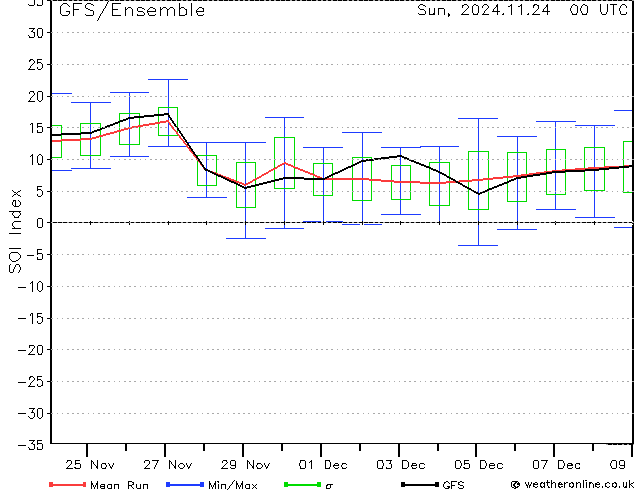Click the '07 Dec' x-axis label
The image size is (634, 490).
pos(556,465)
